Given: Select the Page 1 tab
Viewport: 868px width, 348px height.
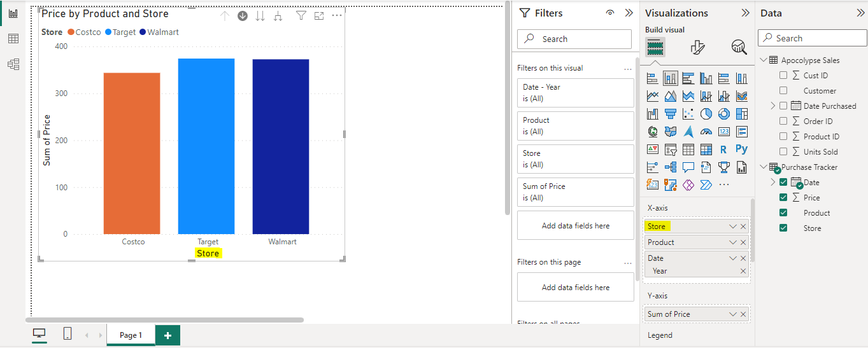Looking at the screenshot, I should (131, 335).
